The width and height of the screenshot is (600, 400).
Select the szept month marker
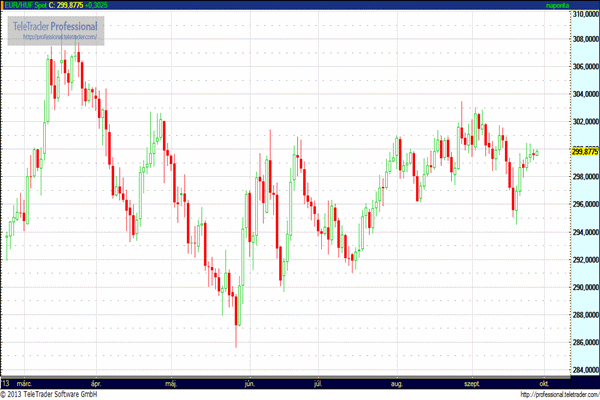(472, 383)
